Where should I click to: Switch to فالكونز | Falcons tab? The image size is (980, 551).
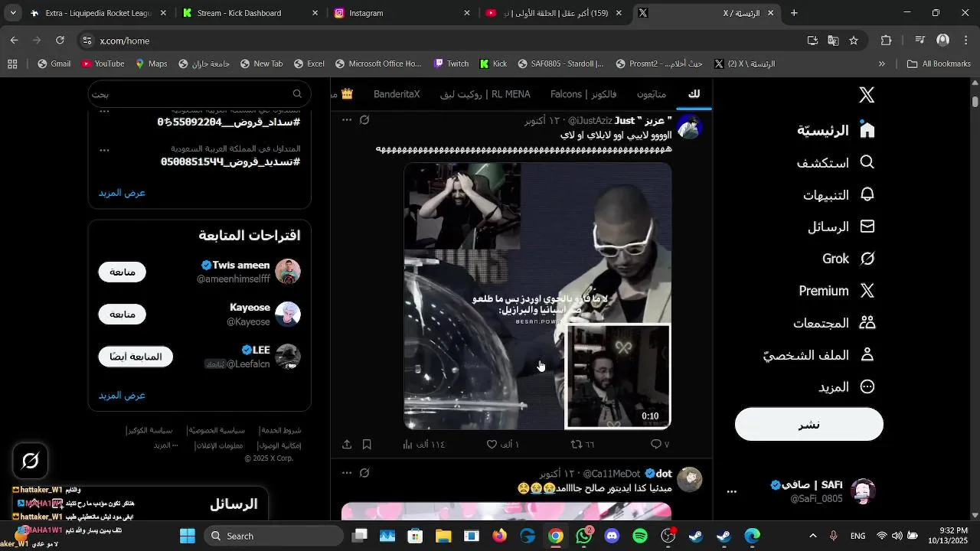[583, 94]
